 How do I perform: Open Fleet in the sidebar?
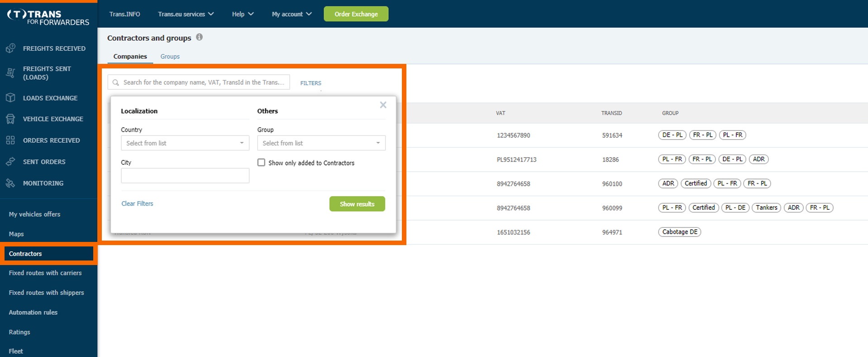click(16, 351)
